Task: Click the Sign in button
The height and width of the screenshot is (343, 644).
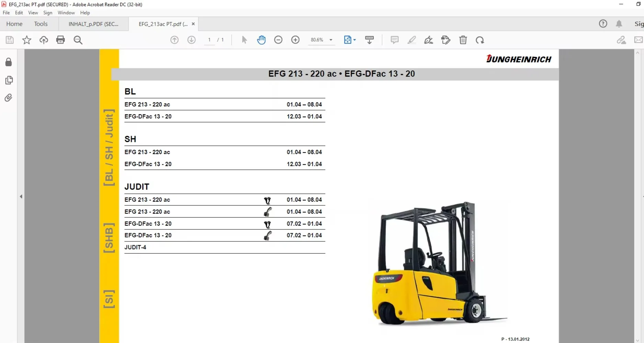Action: (x=639, y=24)
